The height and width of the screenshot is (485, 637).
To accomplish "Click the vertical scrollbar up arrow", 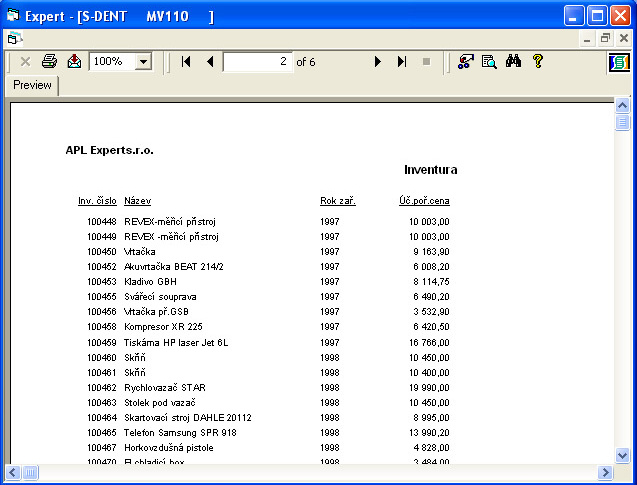I will coord(622,105).
